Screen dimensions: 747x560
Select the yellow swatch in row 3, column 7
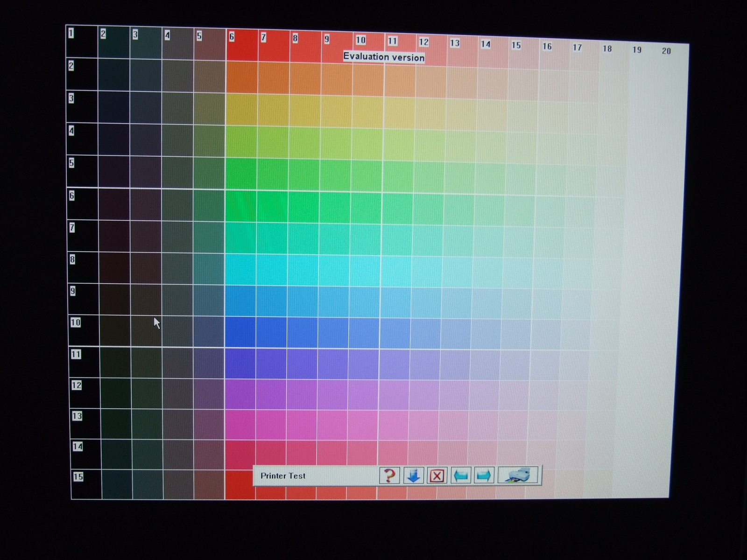pyautogui.click(x=274, y=110)
